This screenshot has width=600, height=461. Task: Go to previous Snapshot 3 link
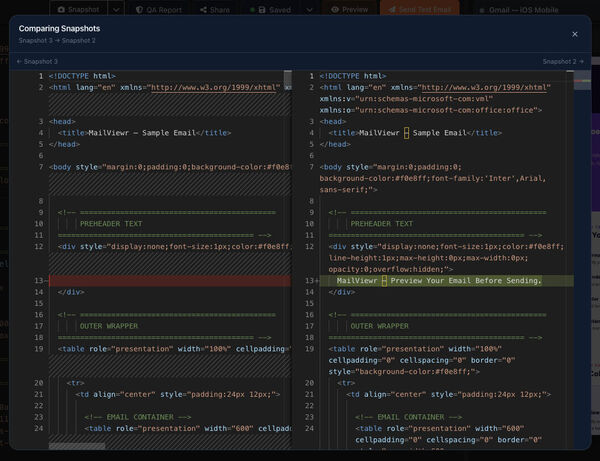[37, 62]
